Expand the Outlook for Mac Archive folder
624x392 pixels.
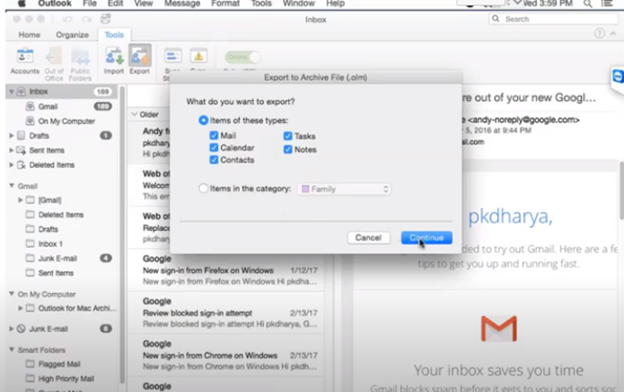20,308
